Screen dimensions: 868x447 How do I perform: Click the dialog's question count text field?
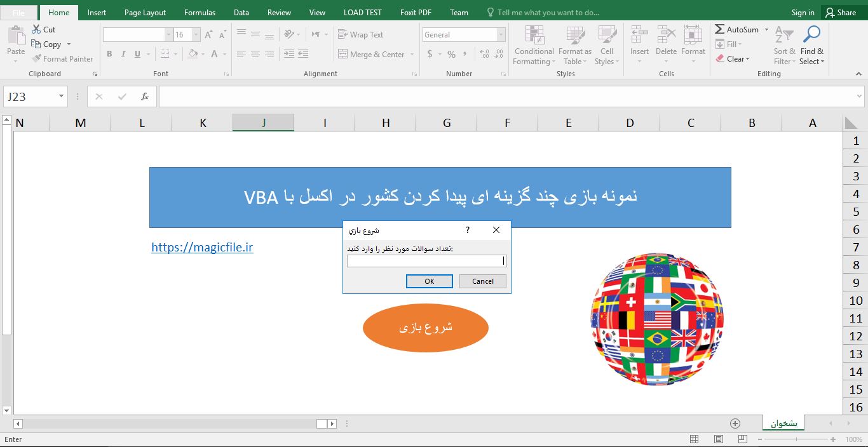pos(426,261)
